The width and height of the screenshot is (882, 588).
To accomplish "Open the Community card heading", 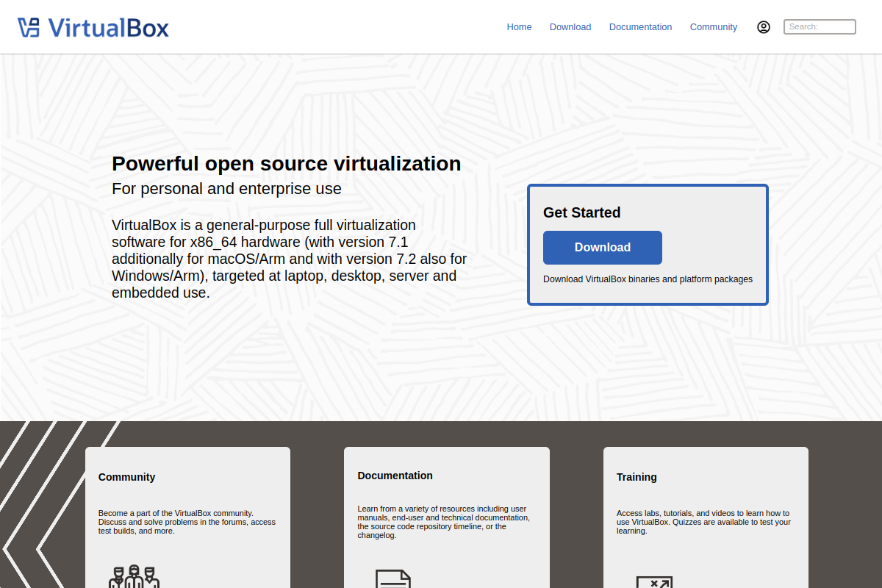I will pos(126,477).
